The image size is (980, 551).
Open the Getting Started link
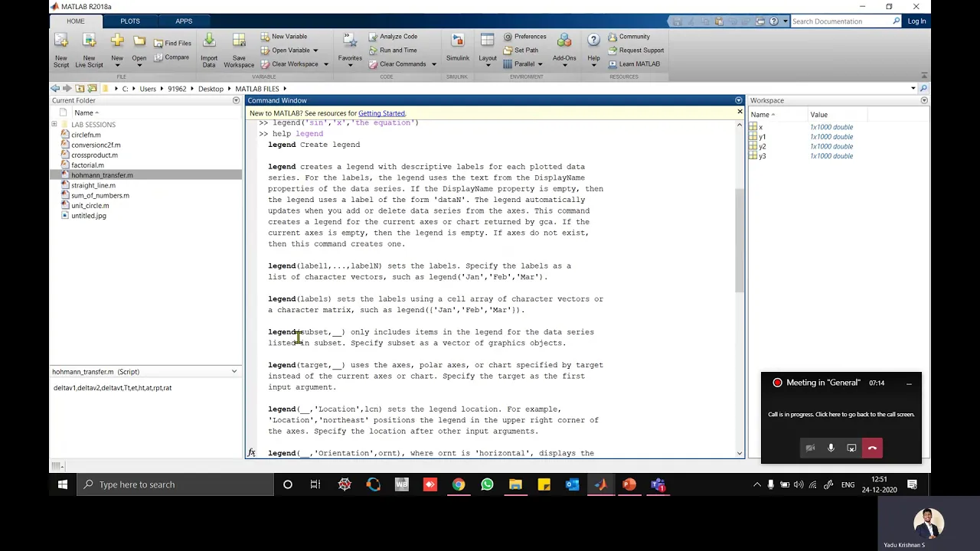(381, 113)
